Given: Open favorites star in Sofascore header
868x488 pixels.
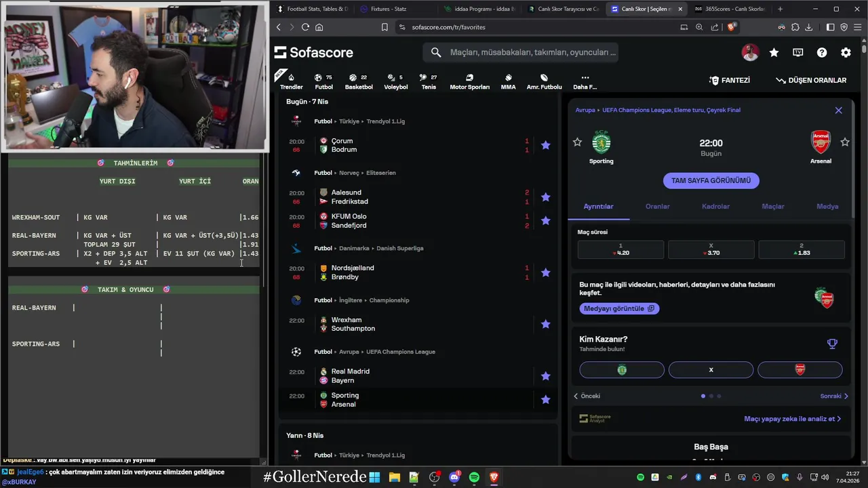Looking at the screenshot, I should click(x=774, y=52).
